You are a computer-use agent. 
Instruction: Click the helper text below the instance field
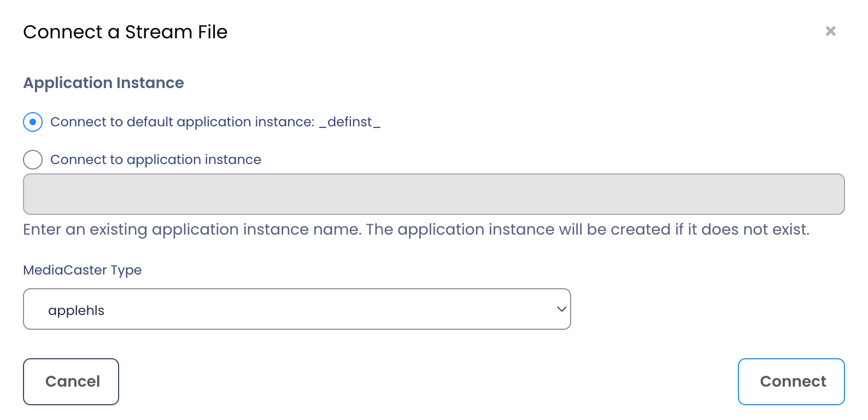[416, 230]
